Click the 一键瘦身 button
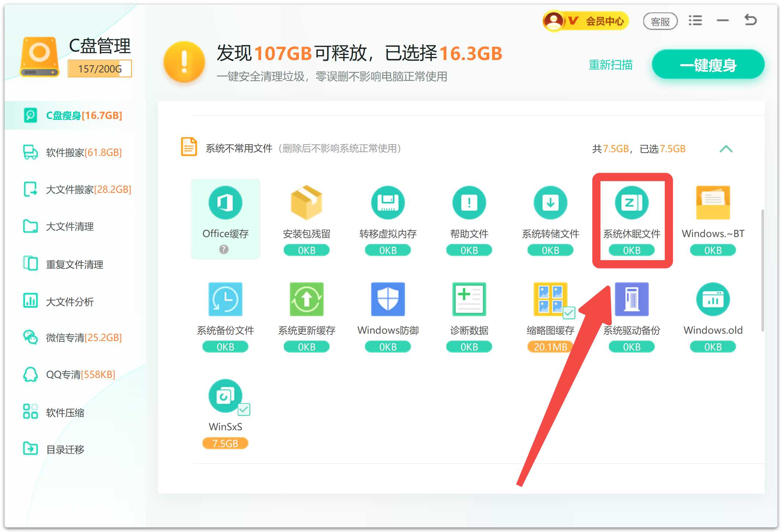782x532 pixels. tap(708, 65)
